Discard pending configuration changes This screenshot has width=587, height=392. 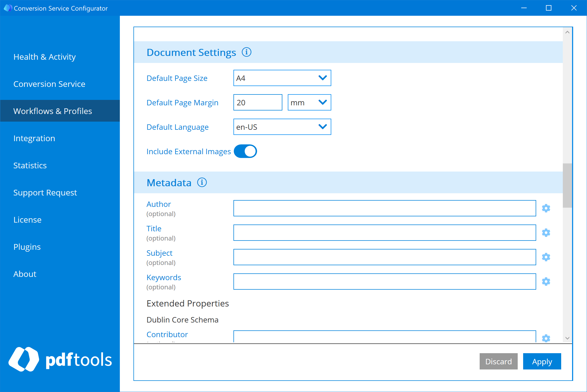pos(498,361)
